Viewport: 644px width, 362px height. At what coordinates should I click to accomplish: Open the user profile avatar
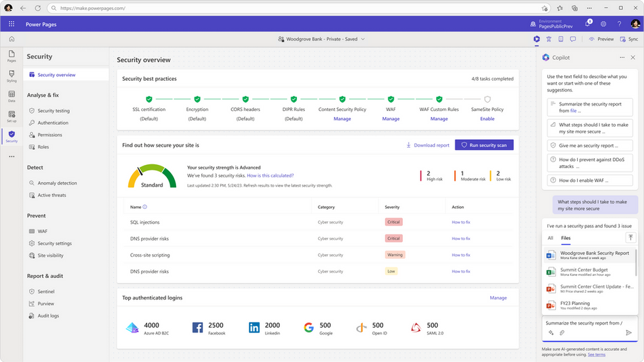(635, 24)
